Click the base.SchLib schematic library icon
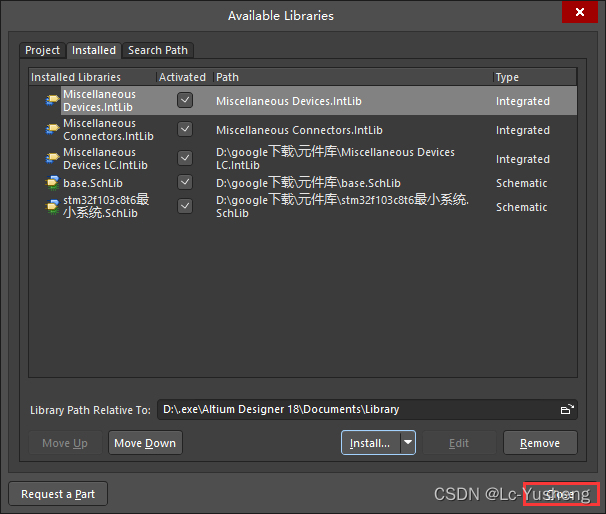Viewport: 606px width, 514px height. (x=52, y=183)
